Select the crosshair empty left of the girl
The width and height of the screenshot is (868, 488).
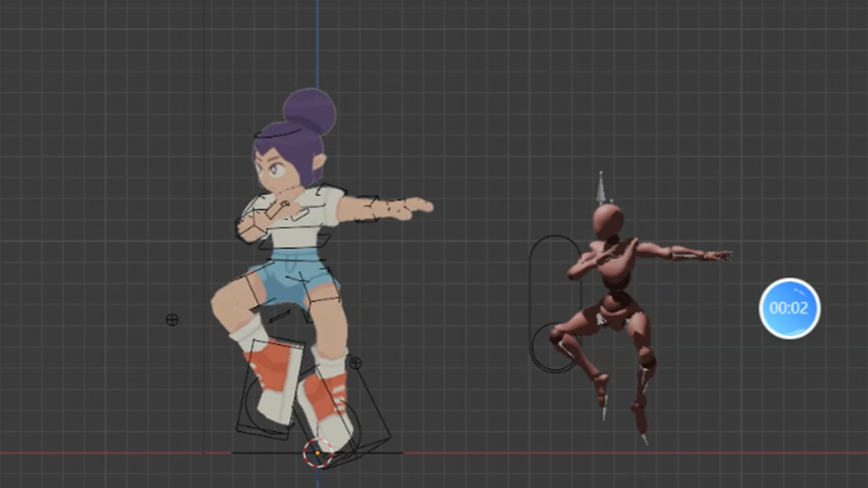[x=172, y=320]
